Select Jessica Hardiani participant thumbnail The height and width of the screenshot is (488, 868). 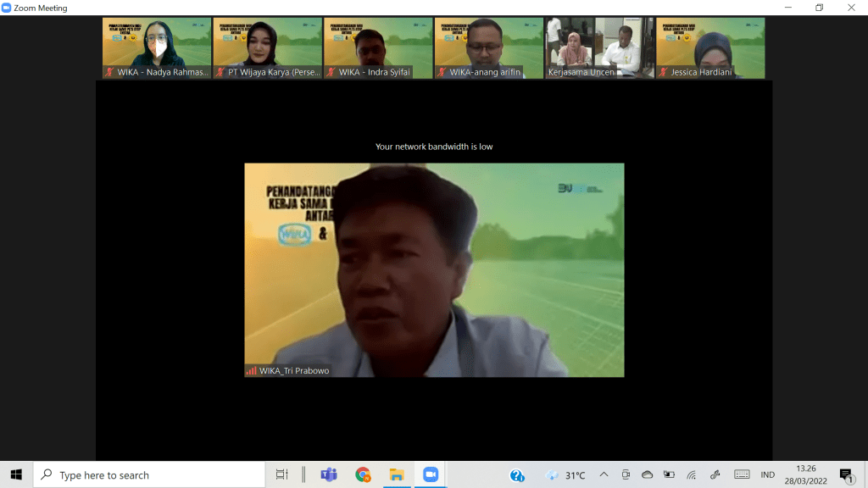tap(710, 48)
